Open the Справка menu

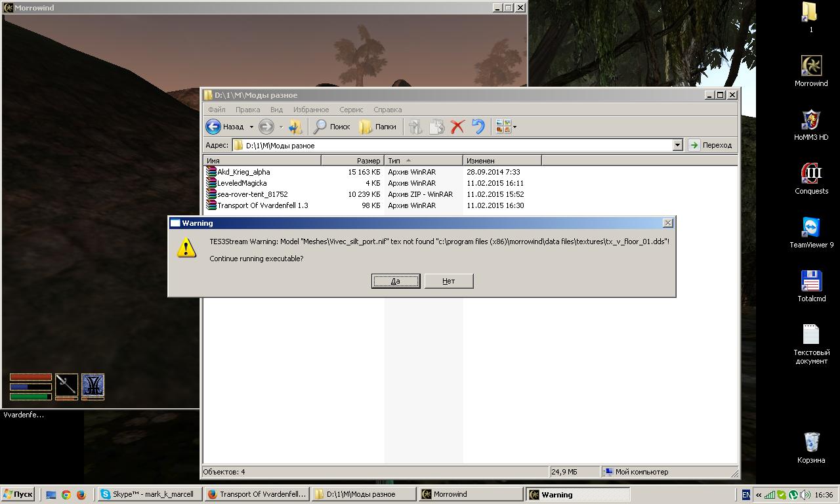(x=387, y=110)
